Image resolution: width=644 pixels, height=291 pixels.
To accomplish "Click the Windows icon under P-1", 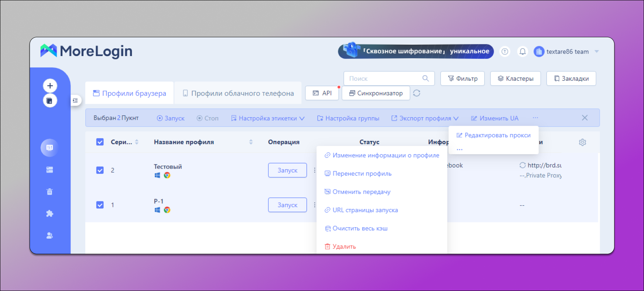I will pyautogui.click(x=157, y=210).
